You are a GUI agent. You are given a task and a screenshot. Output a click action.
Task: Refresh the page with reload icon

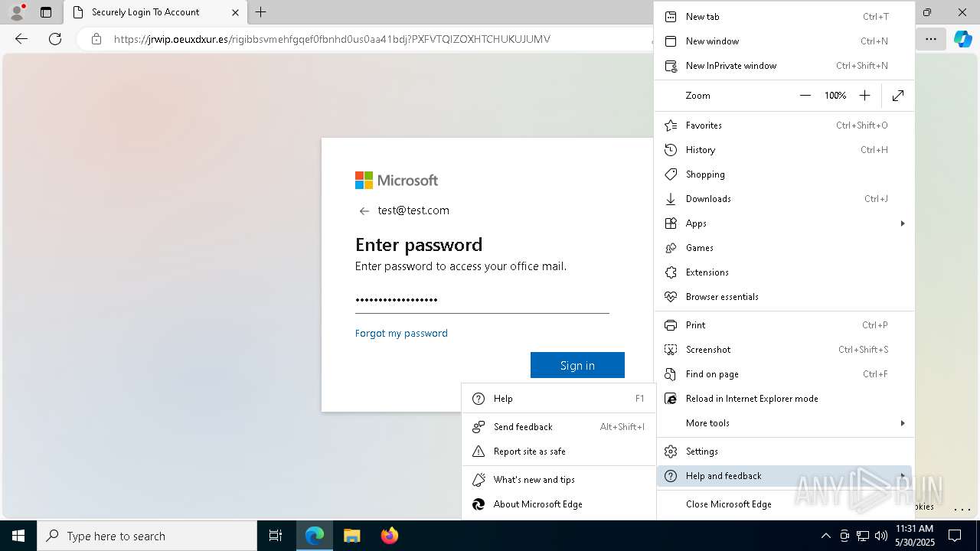55,39
